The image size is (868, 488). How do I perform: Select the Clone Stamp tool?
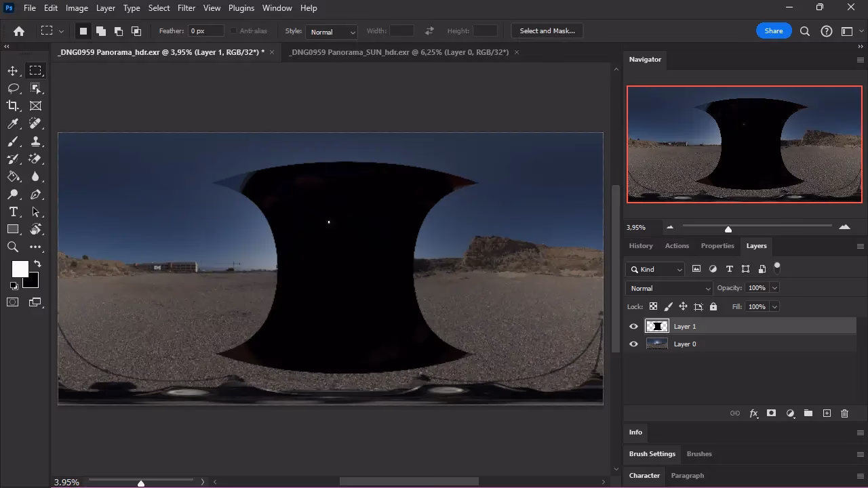(36, 142)
